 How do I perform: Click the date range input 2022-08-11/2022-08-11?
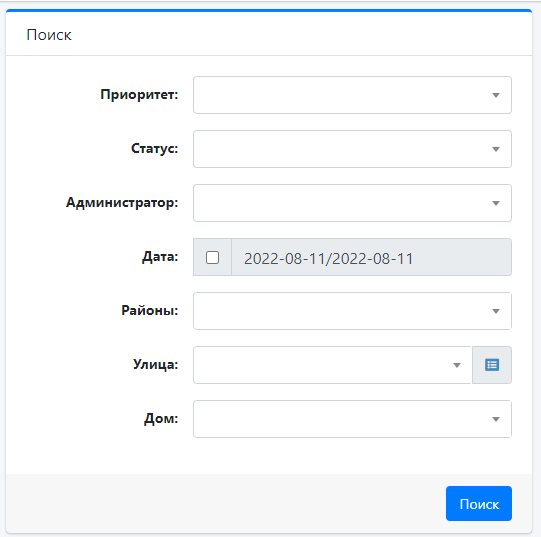click(x=371, y=257)
